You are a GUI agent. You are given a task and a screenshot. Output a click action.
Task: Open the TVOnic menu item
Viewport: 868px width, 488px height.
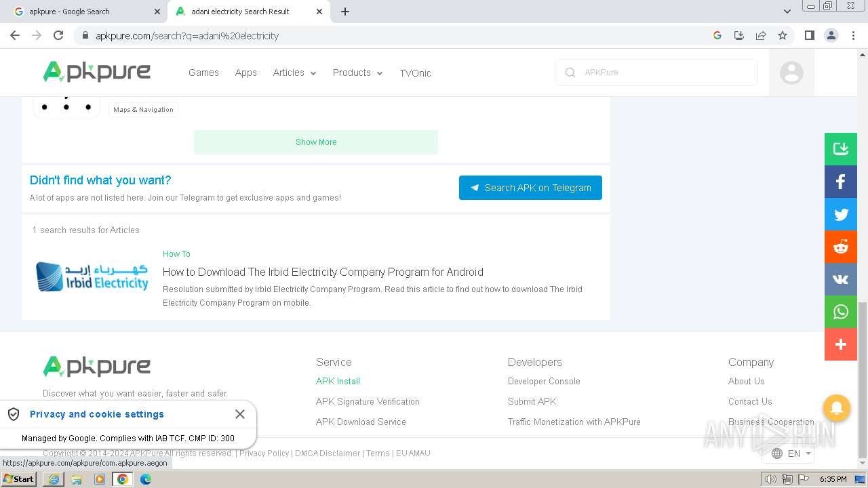click(415, 73)
